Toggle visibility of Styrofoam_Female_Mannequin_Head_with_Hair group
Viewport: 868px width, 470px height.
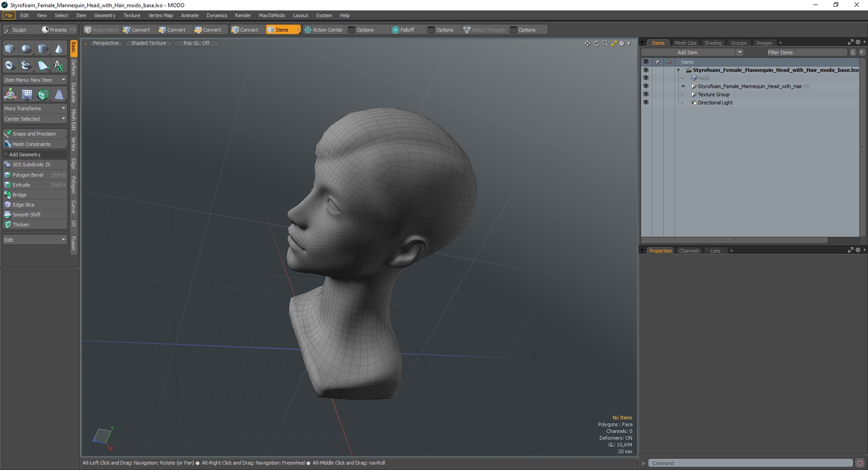coord(646,86)
